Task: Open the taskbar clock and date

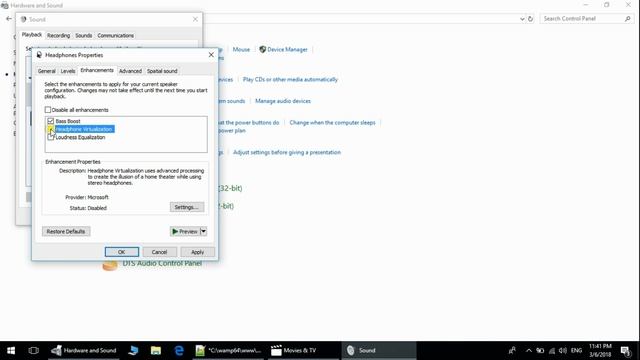Action: pyautogui.click(x=600, y=350)
